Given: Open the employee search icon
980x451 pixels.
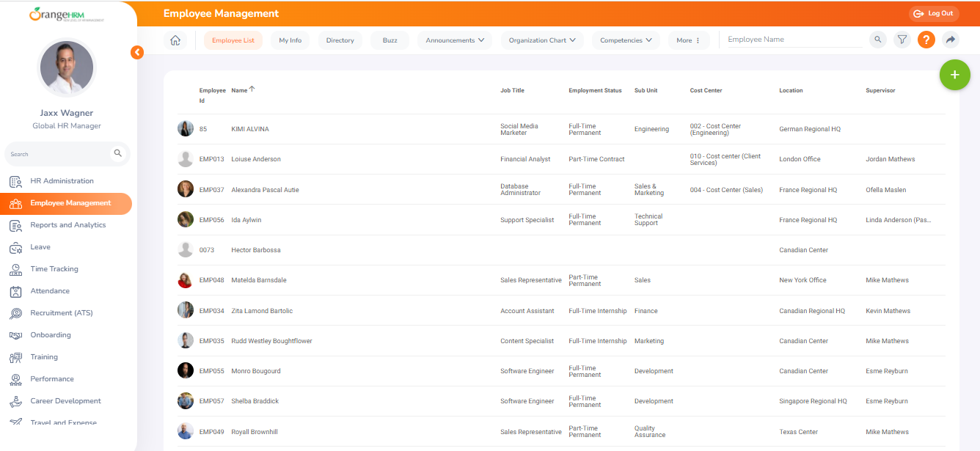Looking at the screenshot, I should [877, 40].
